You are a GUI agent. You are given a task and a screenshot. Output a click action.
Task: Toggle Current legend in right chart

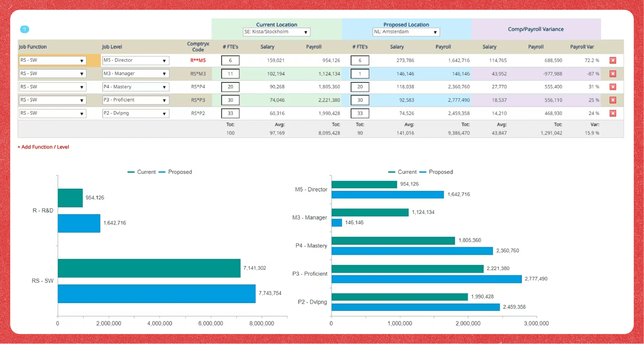pyautogui.click(x=402, y=172)
